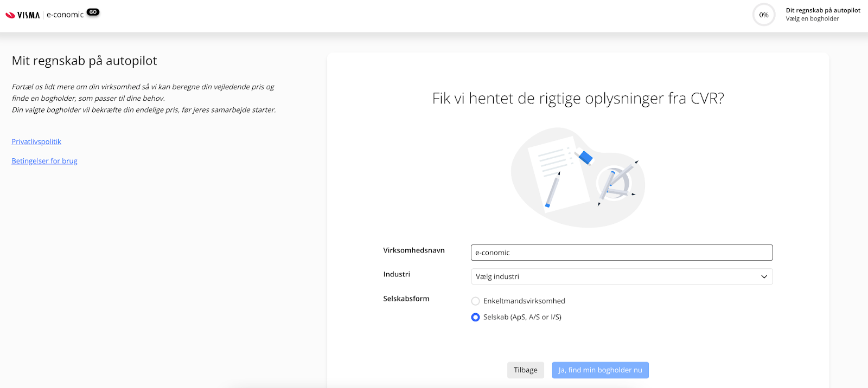Click the Industri label
Screen dimensions: 868x388
tap(397, 274)
